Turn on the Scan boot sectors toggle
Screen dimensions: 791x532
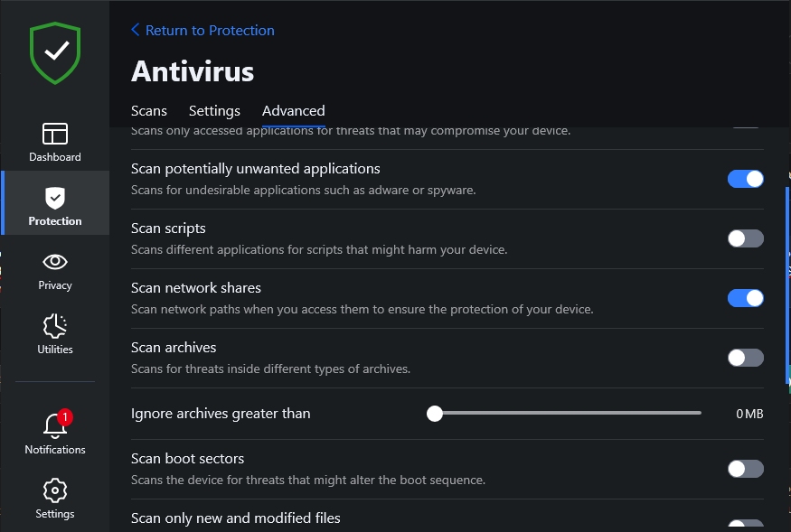(746, 469)
